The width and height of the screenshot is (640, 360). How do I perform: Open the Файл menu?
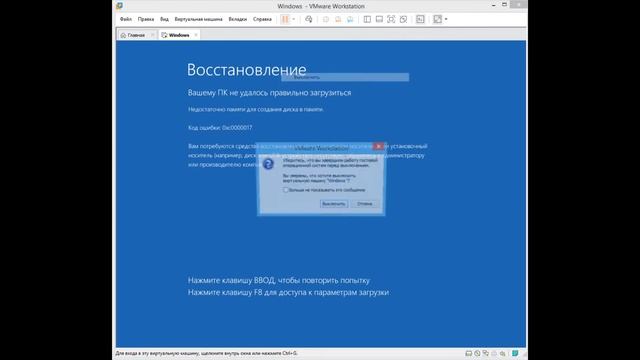point(126,19)
